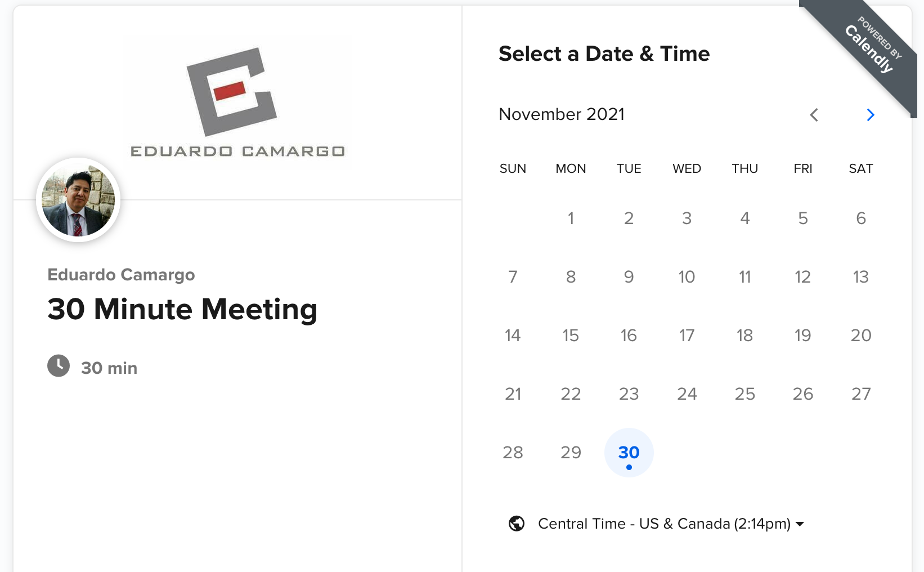Select Sunday November 7
Viewport: 924px width, 572px height.
[x=513, y=277]
